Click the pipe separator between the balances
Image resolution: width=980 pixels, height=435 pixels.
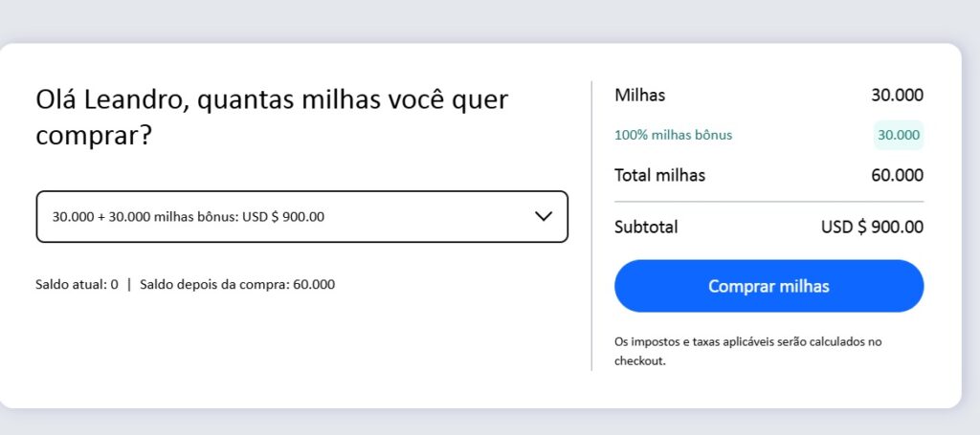(129, 284)
